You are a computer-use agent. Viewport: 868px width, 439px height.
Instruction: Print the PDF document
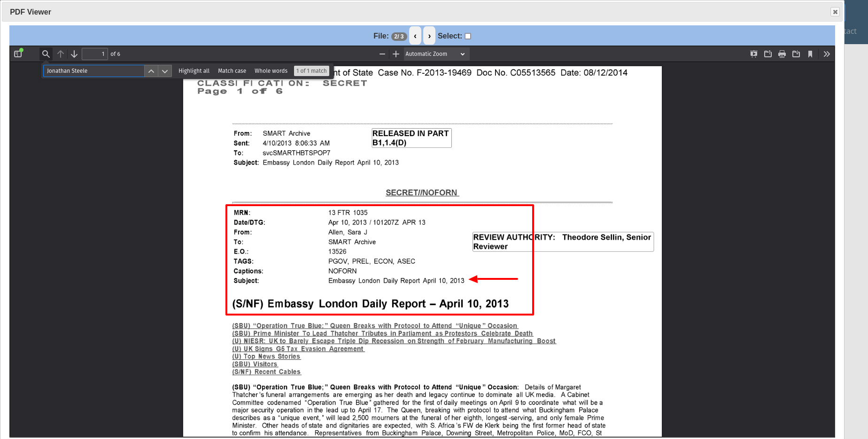pyautogui.click(x=782, y=54)
